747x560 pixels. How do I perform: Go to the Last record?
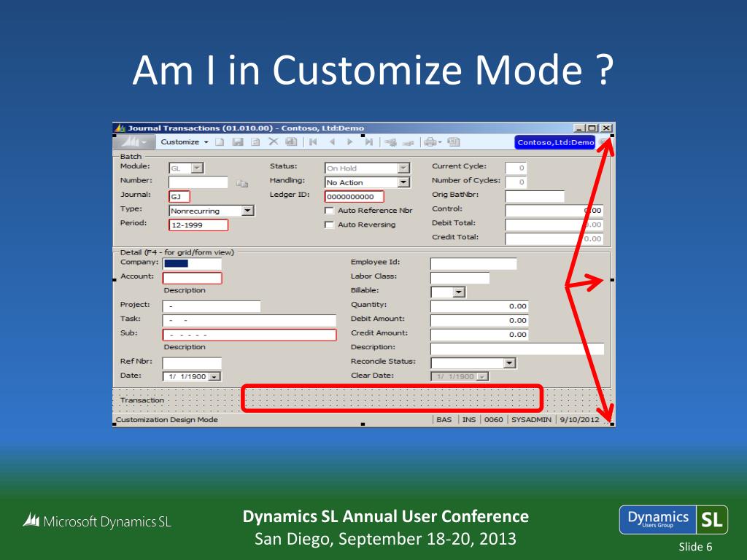click(368, 142)
